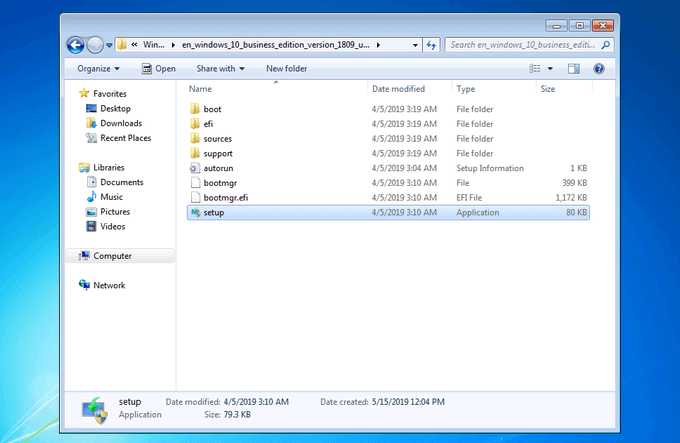Click the sources folder icon
The height and width of the screenshot is (443, 680).
pos(195,138)
